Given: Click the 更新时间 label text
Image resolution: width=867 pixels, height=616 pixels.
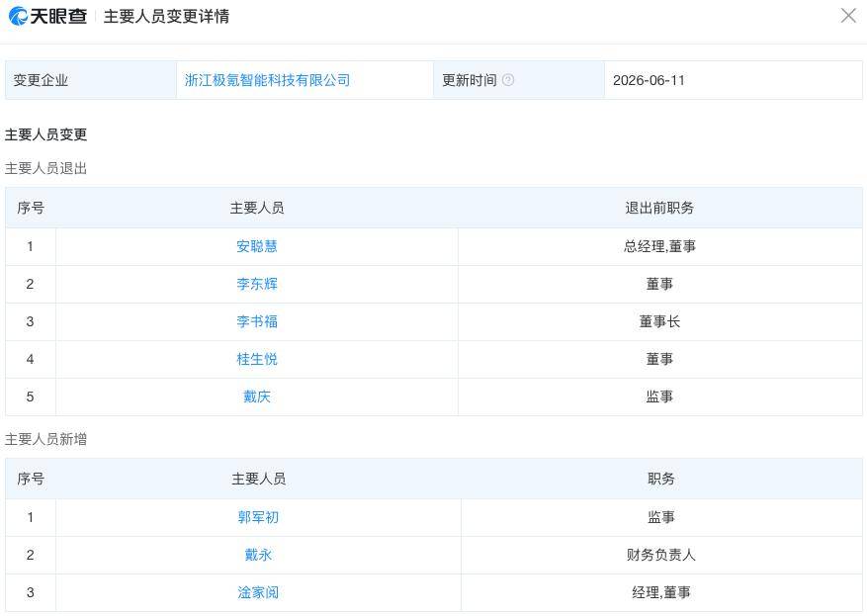Looking at the screenshot, I should [470, 80].
